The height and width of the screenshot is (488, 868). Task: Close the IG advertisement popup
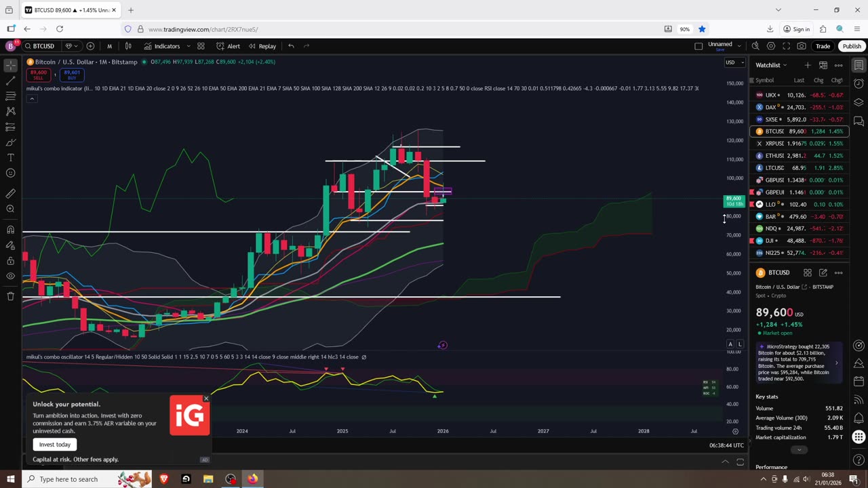click(206, 399)
